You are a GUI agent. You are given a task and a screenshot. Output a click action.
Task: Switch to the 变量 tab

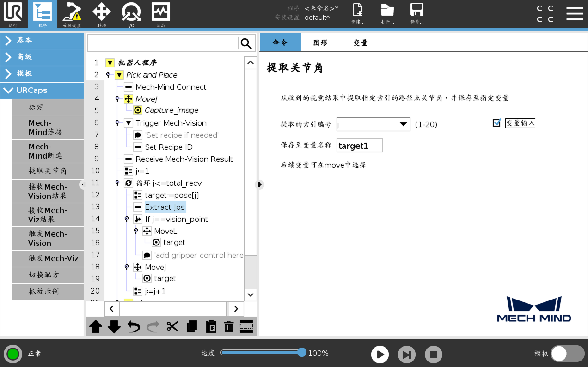(x=361, y=43)
